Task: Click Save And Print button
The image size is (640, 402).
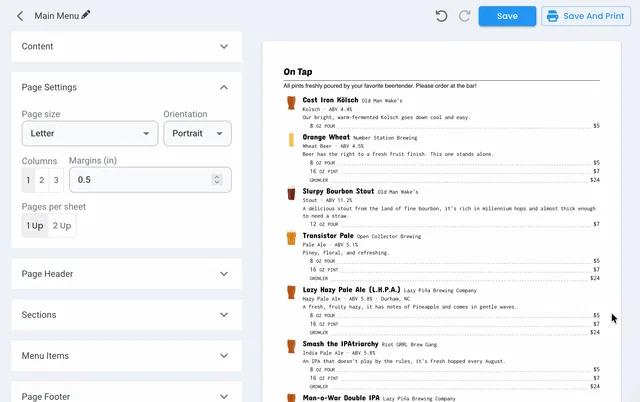Action: click(x=586, y=16)
